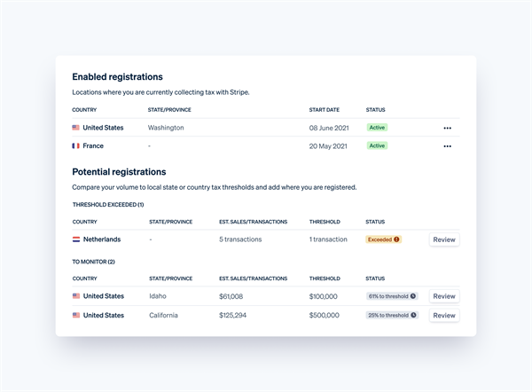This screenshot has width=532, height=392.
Task: Click the Threshold column header in To Monitor table
Action: (x=325, y=278)
